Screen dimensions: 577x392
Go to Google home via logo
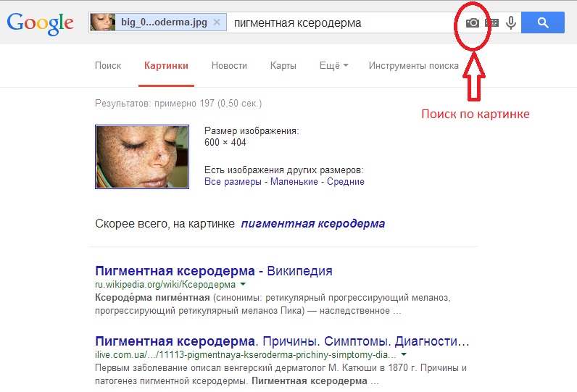click(x=41, y=24)
